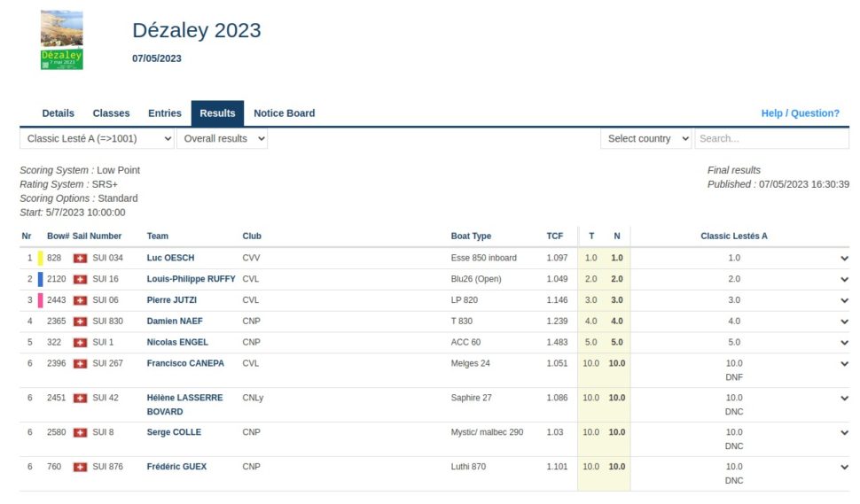860x504 pixels.
Task: Click Swiss flag icon beside SUI 1
Action: [x=81, y=343]
